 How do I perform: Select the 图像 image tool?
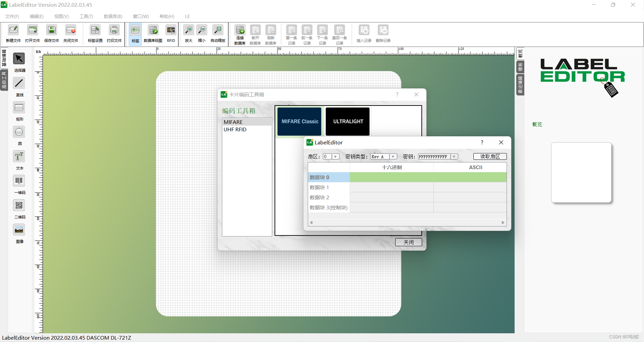pos(19,230)
